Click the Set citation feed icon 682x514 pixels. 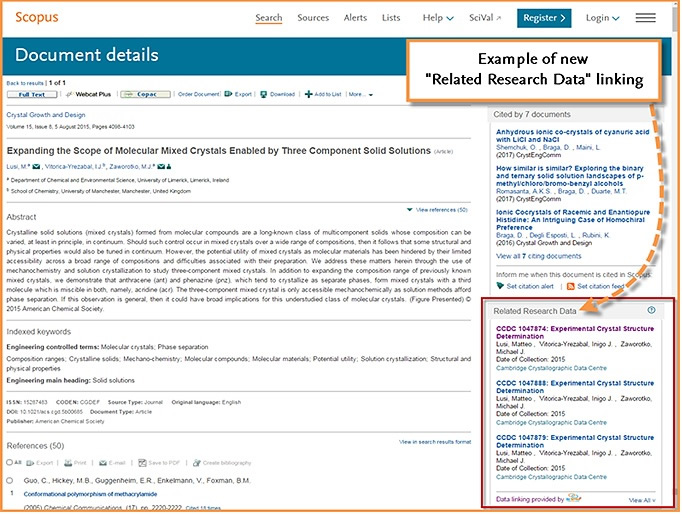(x=571, y=286)
